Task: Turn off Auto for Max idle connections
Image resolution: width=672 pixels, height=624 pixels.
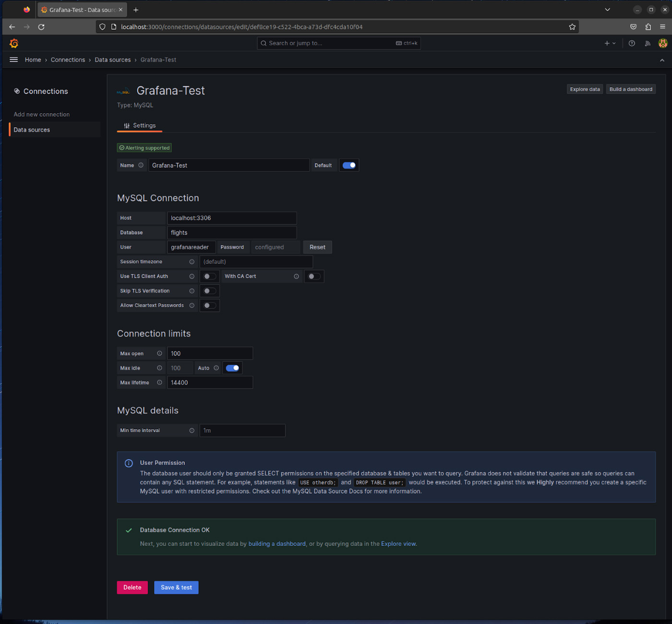Action: click(x=232, y=368)
